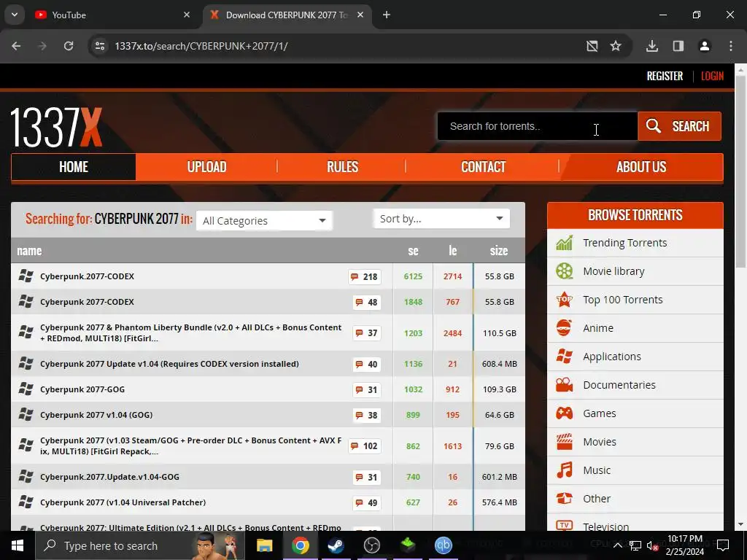Click the '110.5 GB' size cell
This screenshot has width=747, height=560.
point(499,332)
